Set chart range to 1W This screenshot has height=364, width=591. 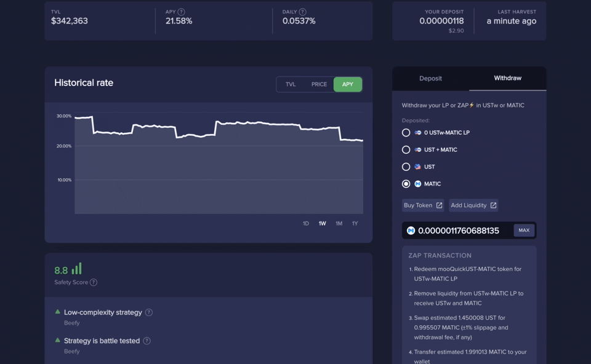(322, 224)
